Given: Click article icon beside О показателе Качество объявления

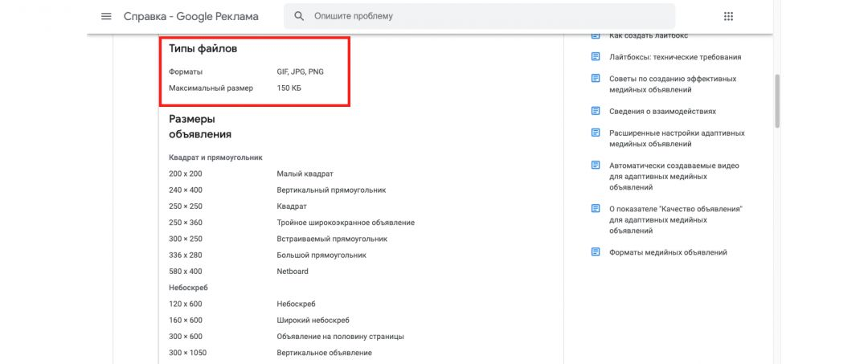Looking at the screenshot, I should [596, 209].
